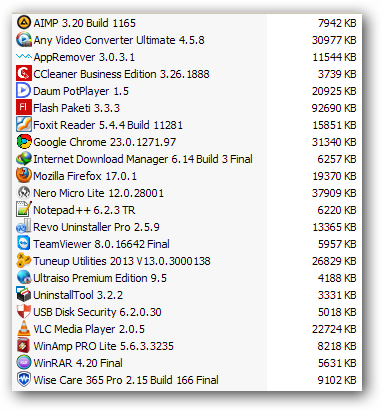Click the Flash Paketi red icon
The height and width of the screenshot is (411, 382).
click(24, 107)
